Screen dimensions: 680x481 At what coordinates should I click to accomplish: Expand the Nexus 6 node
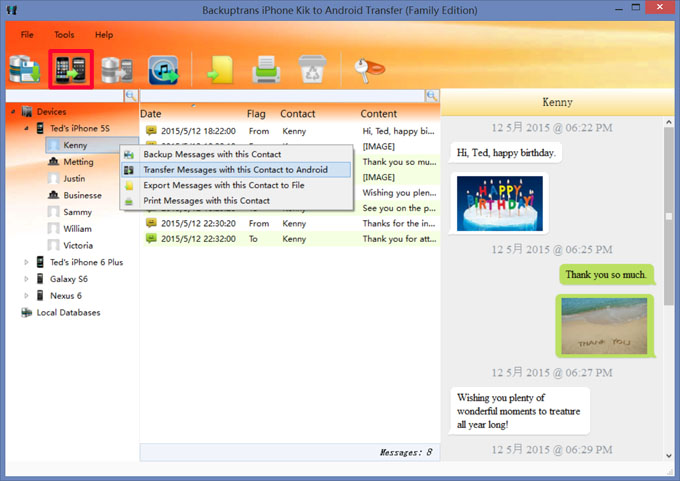pyautogui.click(x=26, y=295)
